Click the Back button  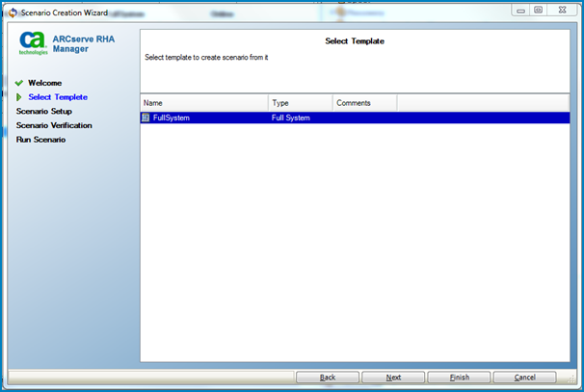pos(328,378)
